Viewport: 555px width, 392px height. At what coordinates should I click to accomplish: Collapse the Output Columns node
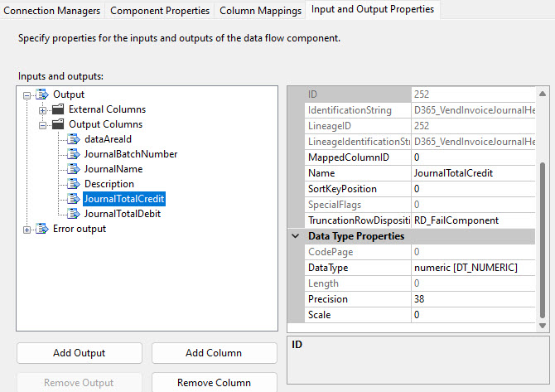(42, 125)
